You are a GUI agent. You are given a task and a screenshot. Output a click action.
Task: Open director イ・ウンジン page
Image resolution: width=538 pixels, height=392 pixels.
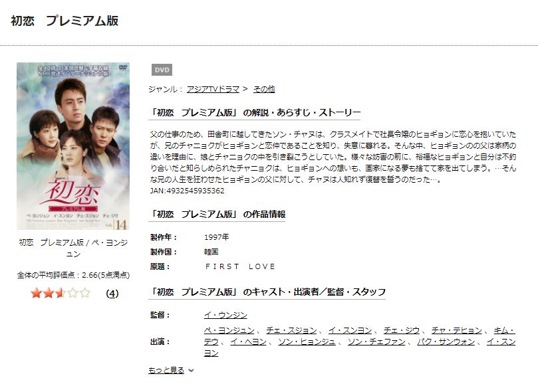pyautogui.click(x=225, y=315)
